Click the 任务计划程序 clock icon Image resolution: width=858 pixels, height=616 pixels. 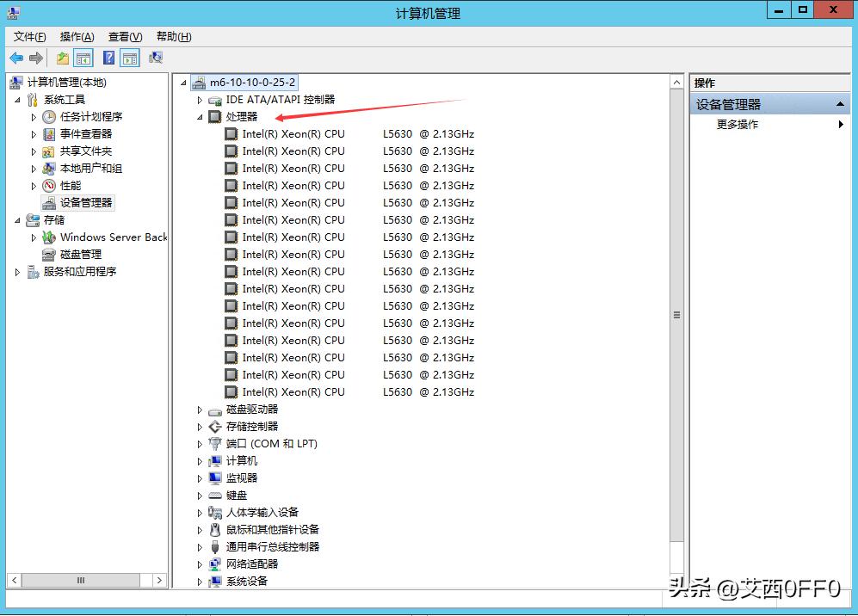pos(49,116)
